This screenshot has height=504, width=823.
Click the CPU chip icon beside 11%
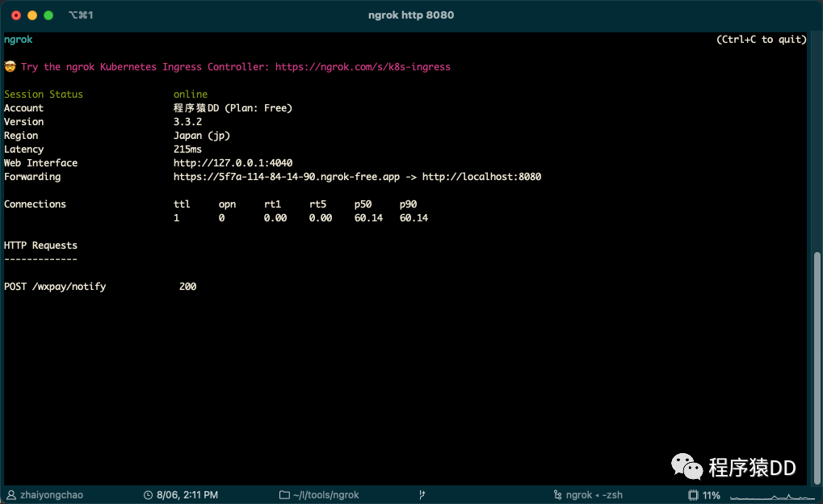(x=693, y=495)
